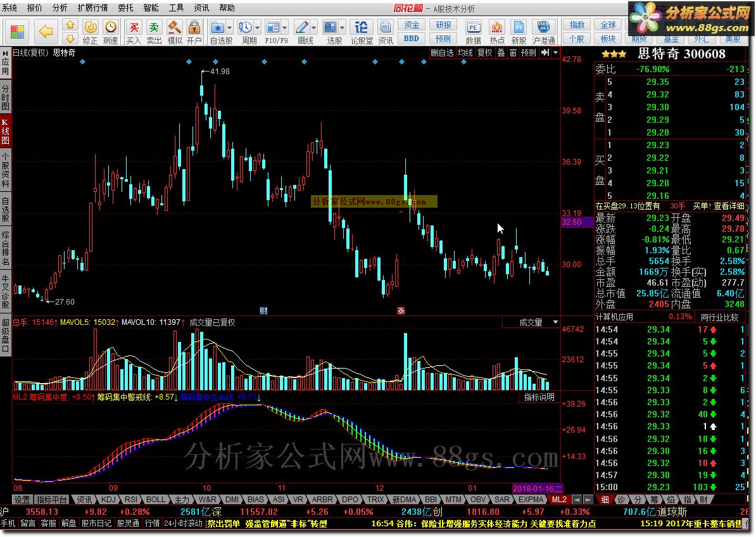Screen dimensions: 756x537
Task: Open the 设置 settings tab at chart bottom
Action: coord(22,500)
